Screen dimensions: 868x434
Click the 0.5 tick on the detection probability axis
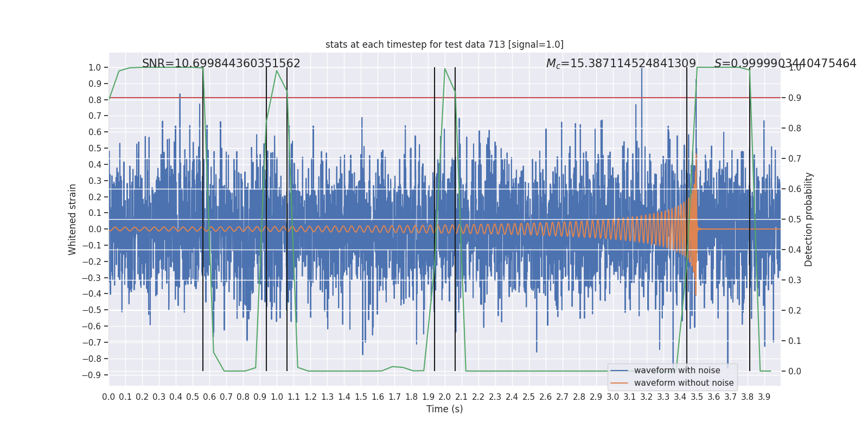795,220
